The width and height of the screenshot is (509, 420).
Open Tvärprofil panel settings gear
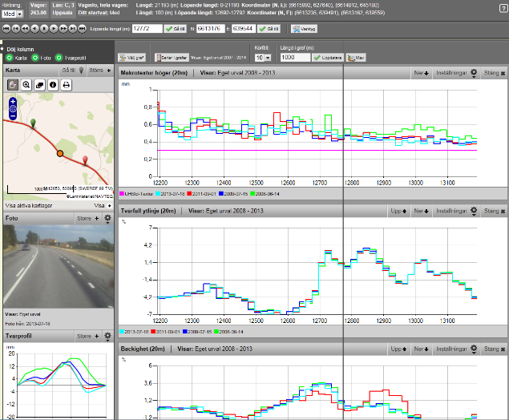[107, 337]
